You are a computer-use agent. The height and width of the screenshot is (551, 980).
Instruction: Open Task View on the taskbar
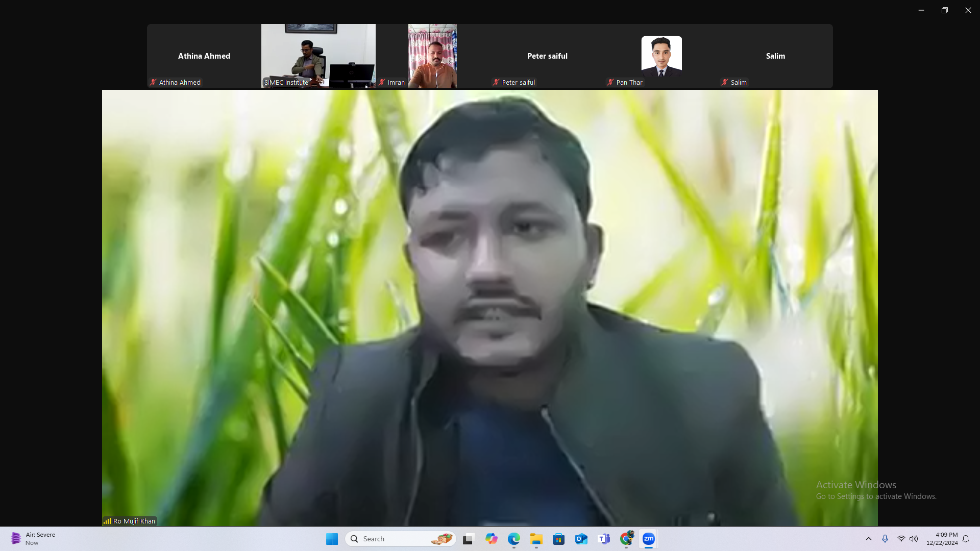[468, 538]
